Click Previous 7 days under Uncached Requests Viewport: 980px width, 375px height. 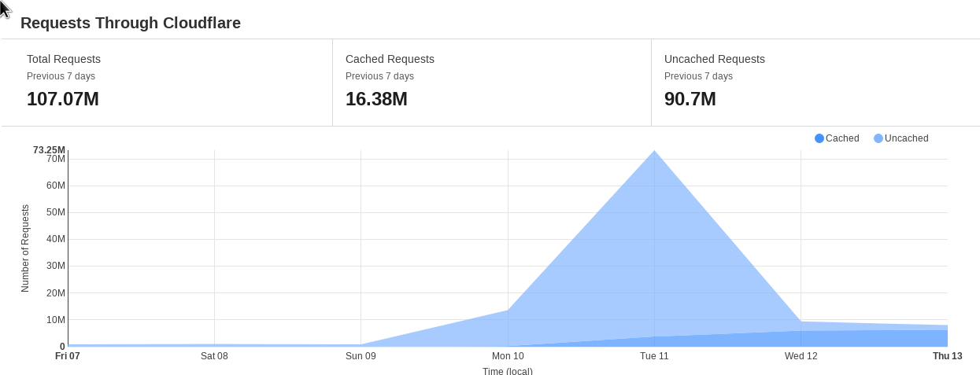tap(698, 76)
